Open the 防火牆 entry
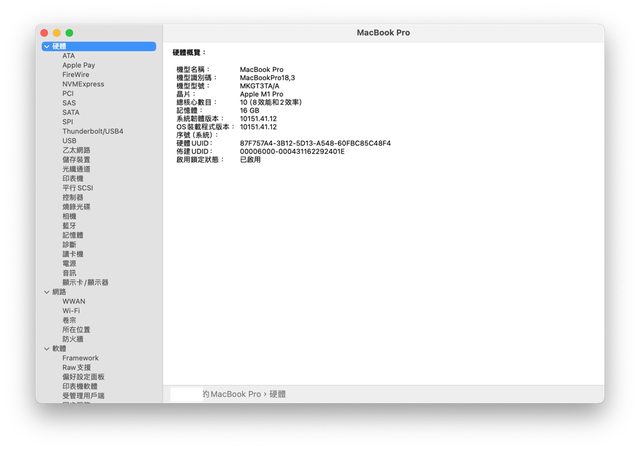The height and width of the screenshot is (450, 640). coord(73,339)
